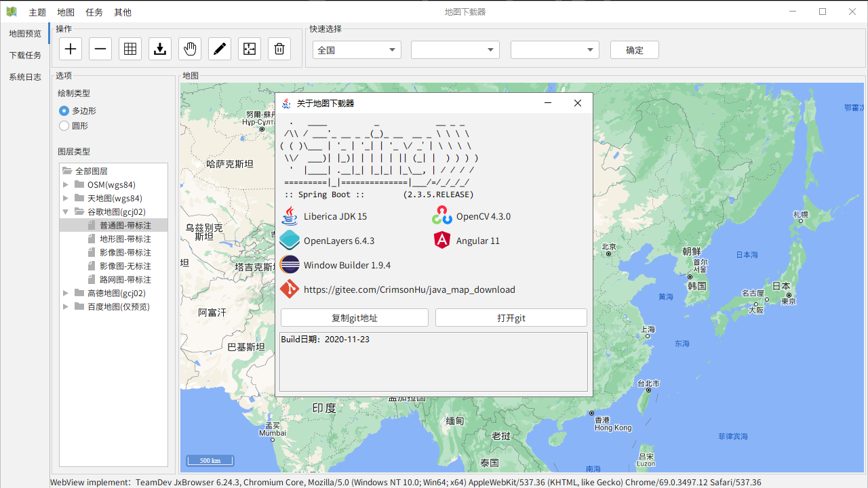
Task: Click the 全部图层 folder icon
Action: 66,171
